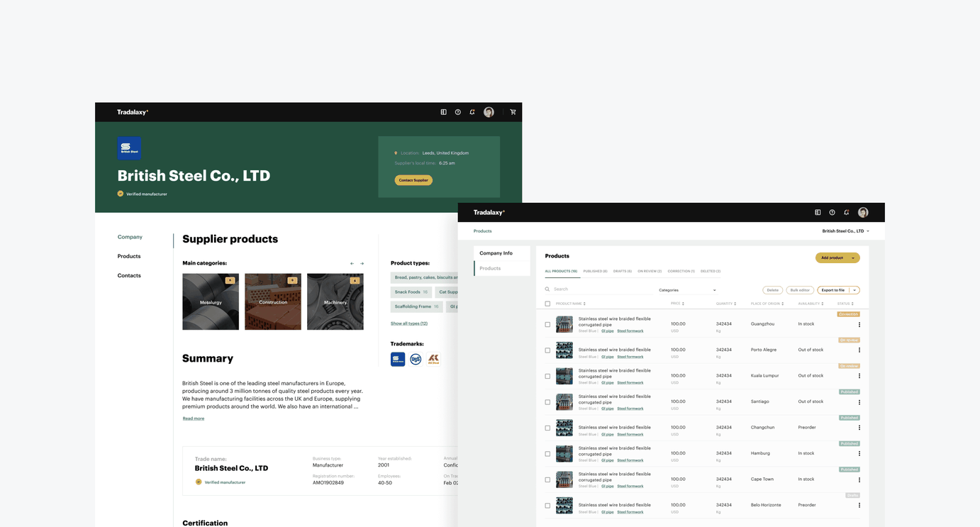Open layout panel icon in Products window header

(818, 212)
